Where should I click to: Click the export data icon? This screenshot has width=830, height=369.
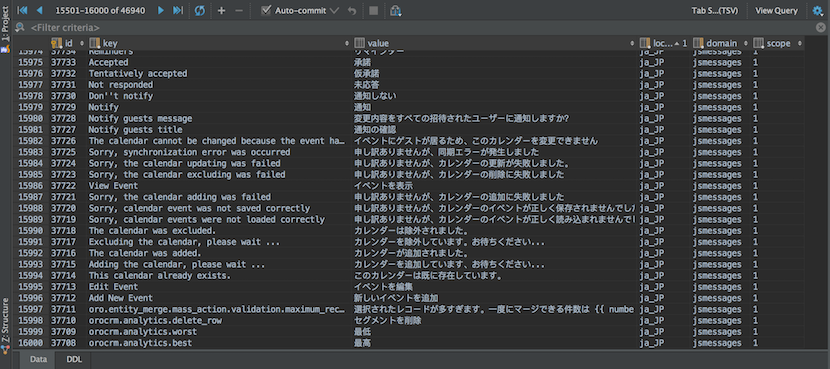click(x=395, y=10)
